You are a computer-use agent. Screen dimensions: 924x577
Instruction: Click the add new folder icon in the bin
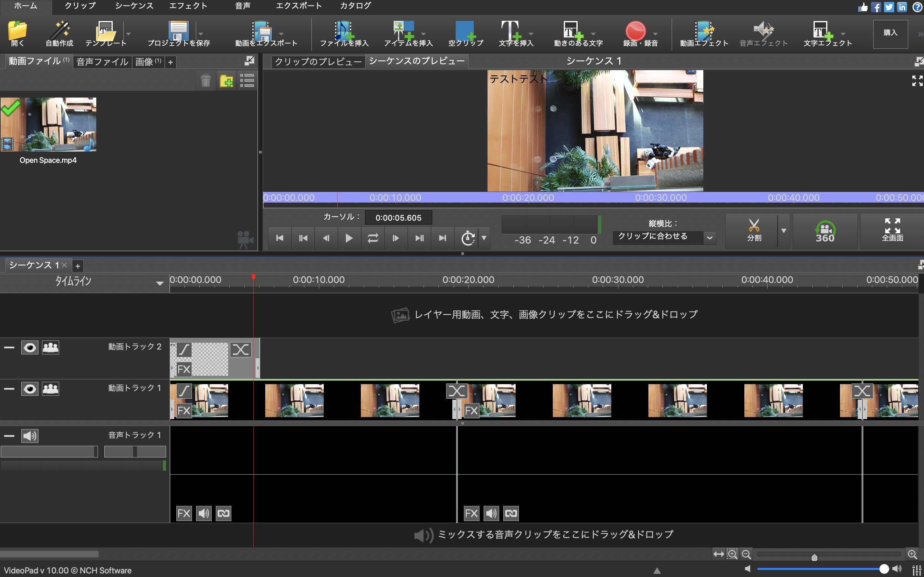226,80
